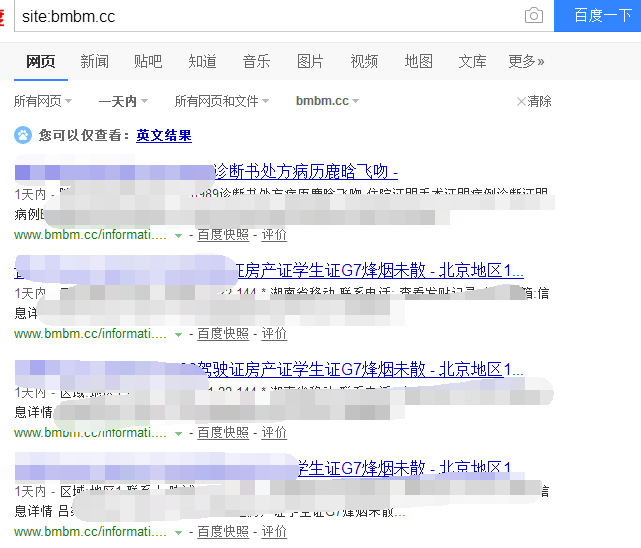
Task: Expand the fourth result's green arrow dropdown
Action: tap(178, 532)
